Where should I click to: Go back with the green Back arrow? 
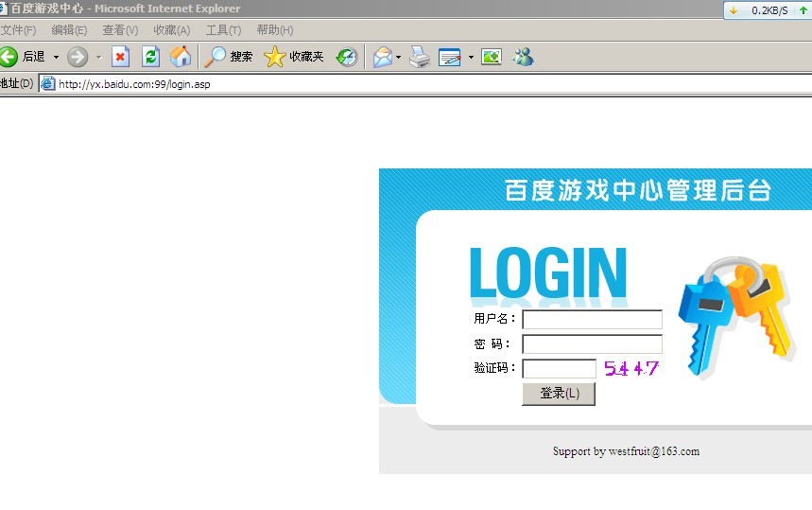[x=8, y=57]
